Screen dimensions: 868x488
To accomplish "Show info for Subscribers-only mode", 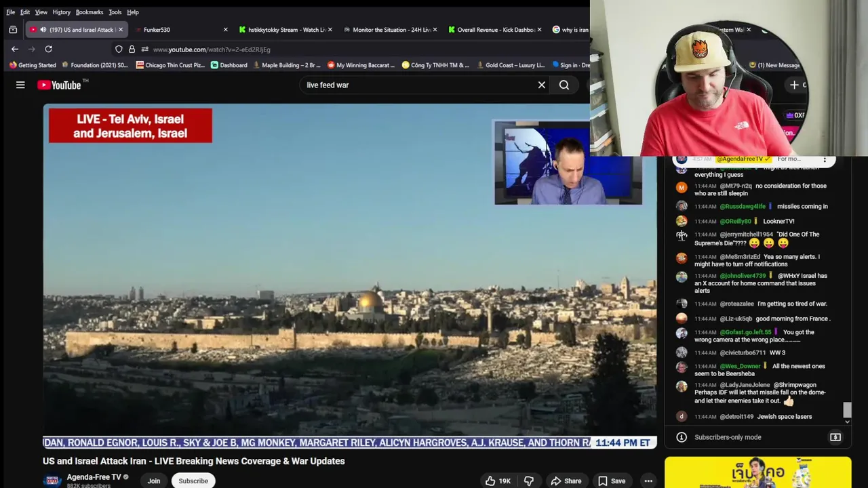I will point(682,437).
